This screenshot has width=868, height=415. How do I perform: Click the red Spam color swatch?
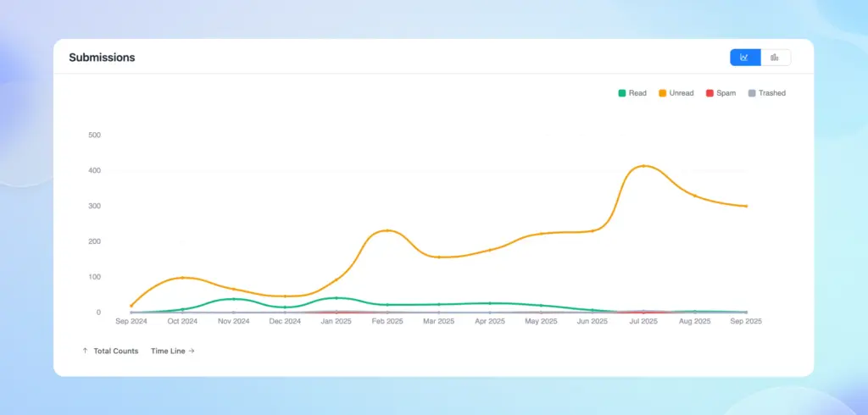click(x=709, y=93)
